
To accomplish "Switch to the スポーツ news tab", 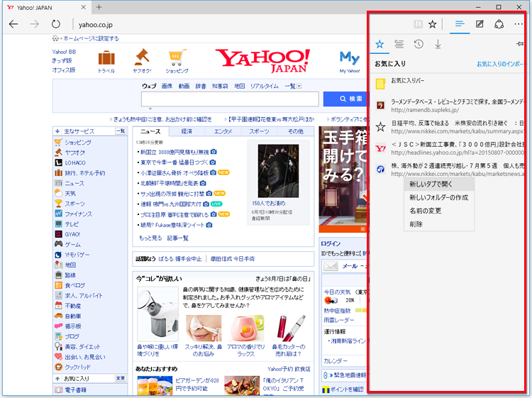I will tap(259, 131).
